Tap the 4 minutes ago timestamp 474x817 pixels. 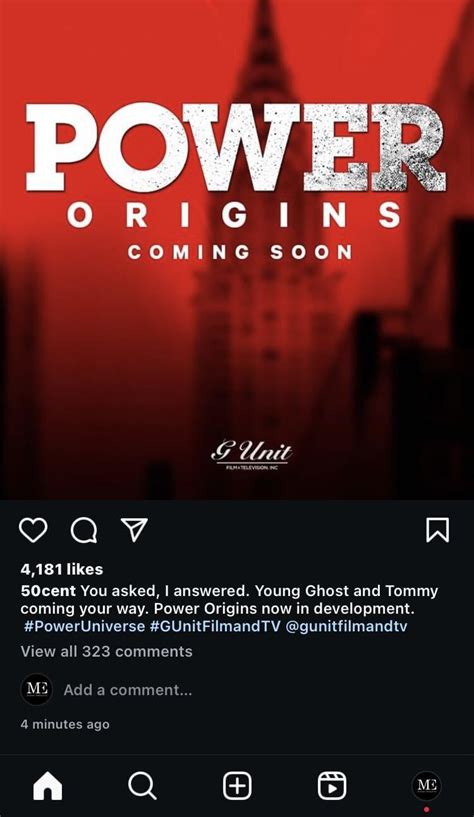point(65,724)
